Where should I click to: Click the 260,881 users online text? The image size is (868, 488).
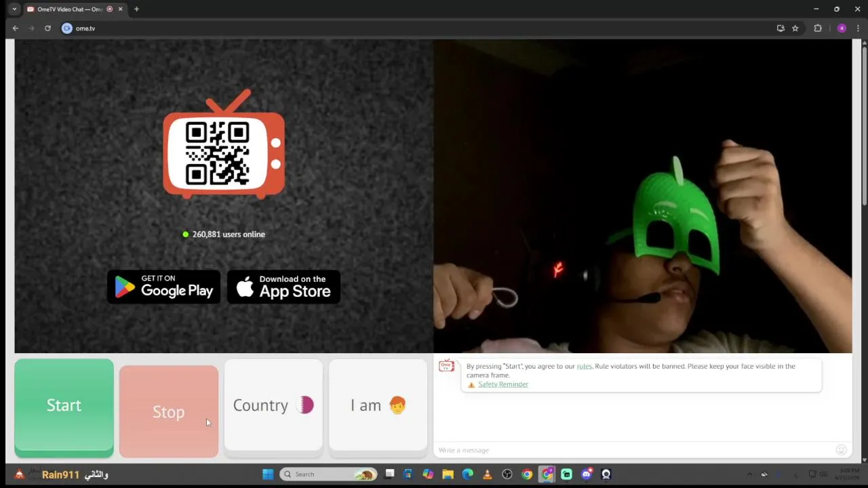[229, 235]
